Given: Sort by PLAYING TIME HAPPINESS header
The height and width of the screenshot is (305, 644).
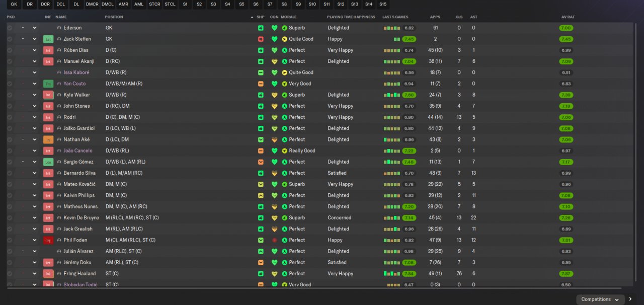Looking at the screenshot, I should pos(351,17).
